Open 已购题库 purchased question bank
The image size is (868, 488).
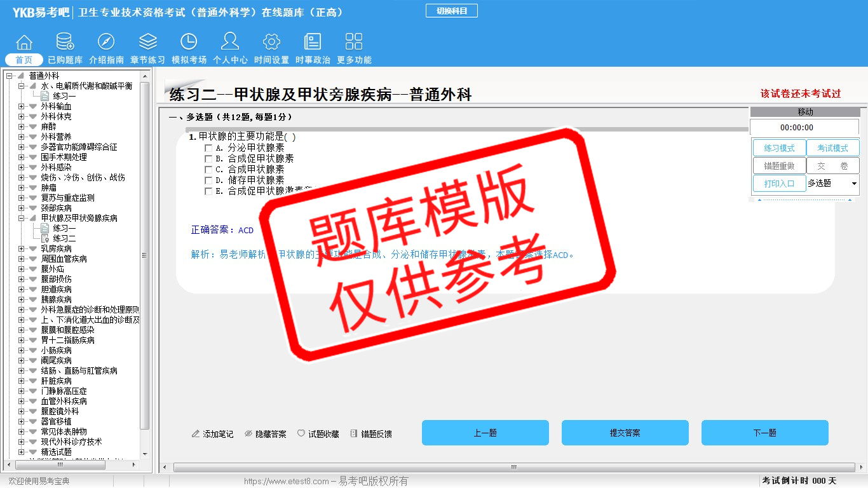(65, 43)
